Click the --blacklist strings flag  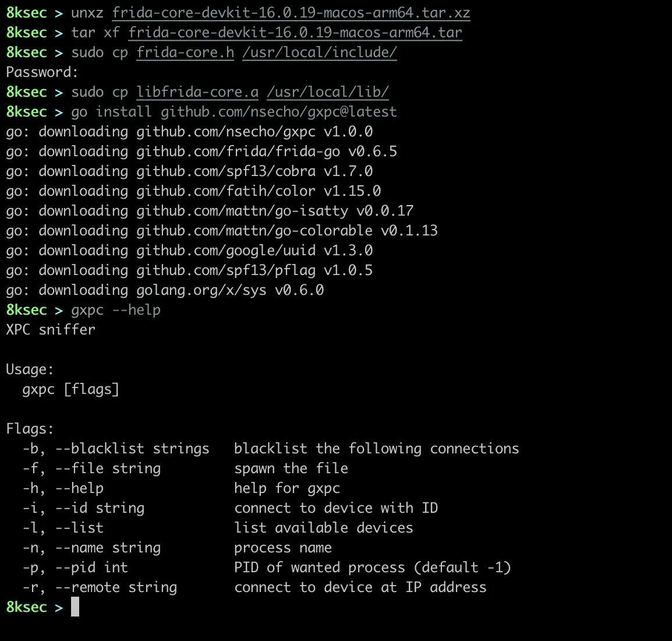[x=132, y=449]
